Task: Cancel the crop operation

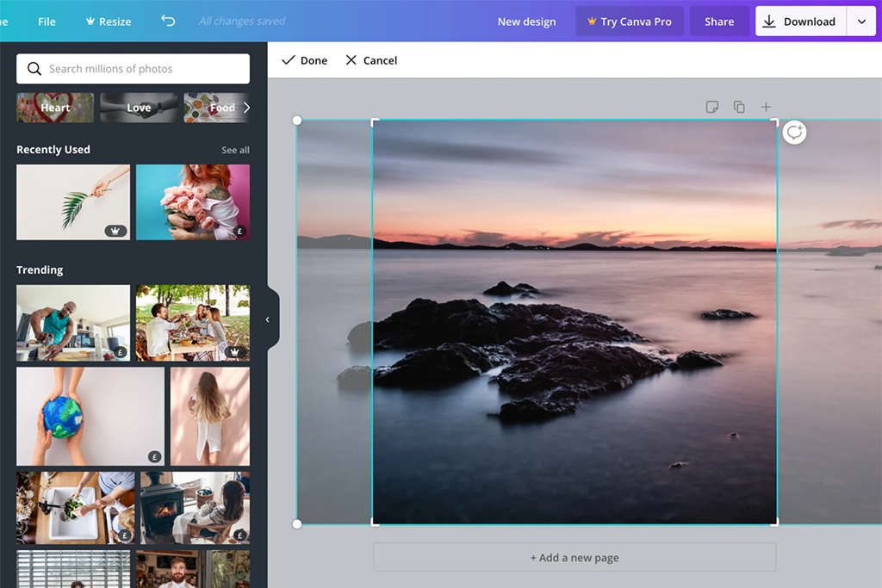Action: point(371,60)
